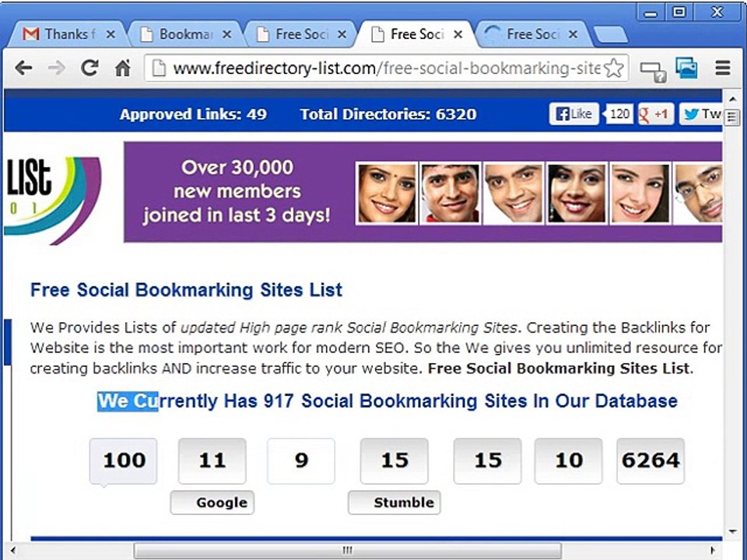Click the share counter showing 6264
Screen dimensions: 747x560
(x=651, y=461)
